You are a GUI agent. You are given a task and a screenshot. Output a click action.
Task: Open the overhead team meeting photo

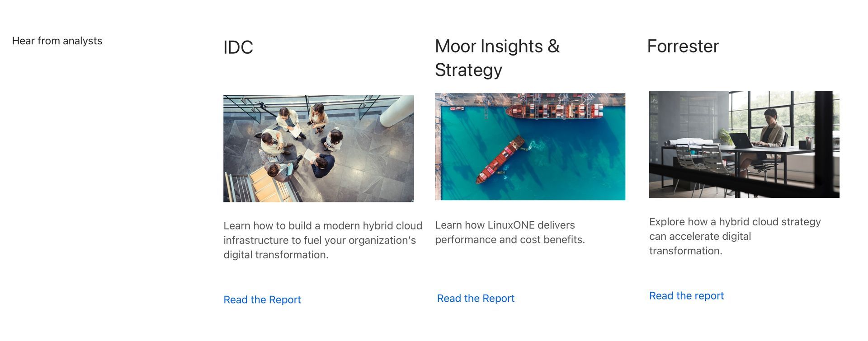pyautogui.click(x=318, y=149)
